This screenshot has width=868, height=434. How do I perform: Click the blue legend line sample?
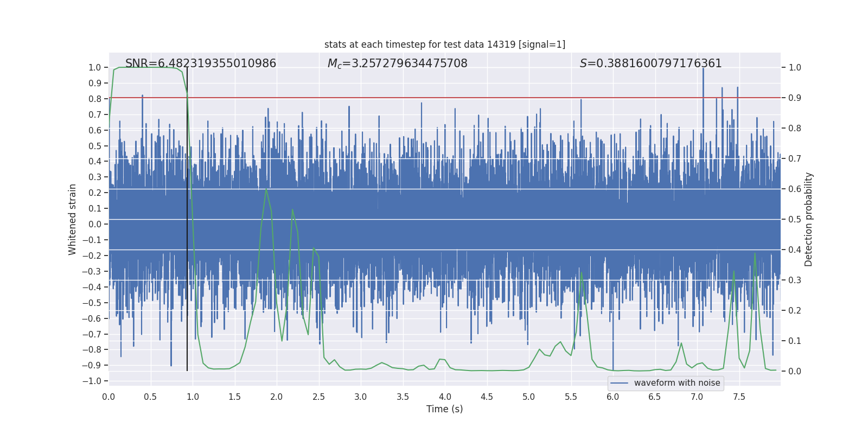coord(619,383)
